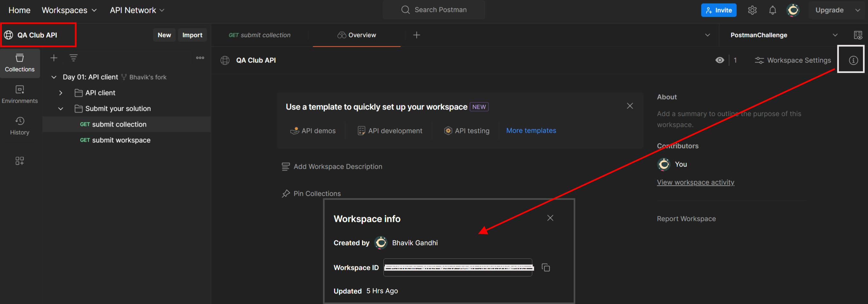This screenshot has width=868, height=304.
Task: Collapse the Day 01: API client collection
Action: click(53, 77)
